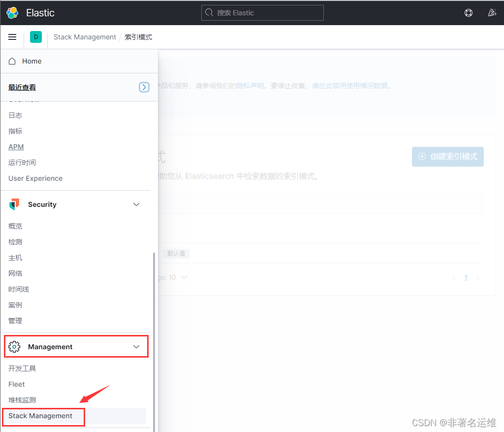This screenshot has height=432, width=504.
Task: Click the Home house icon
Action: [x=12, y=61]
